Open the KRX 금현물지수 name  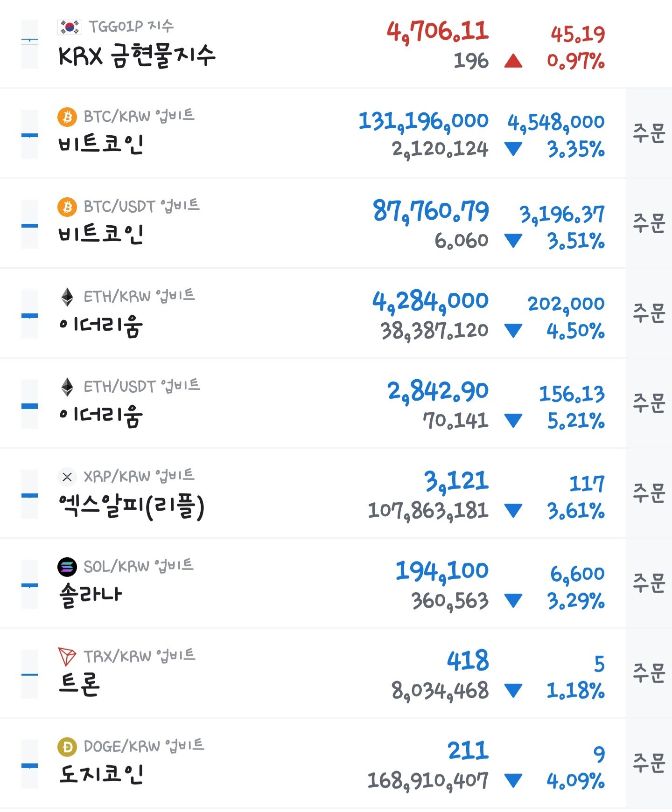(137, 56)
